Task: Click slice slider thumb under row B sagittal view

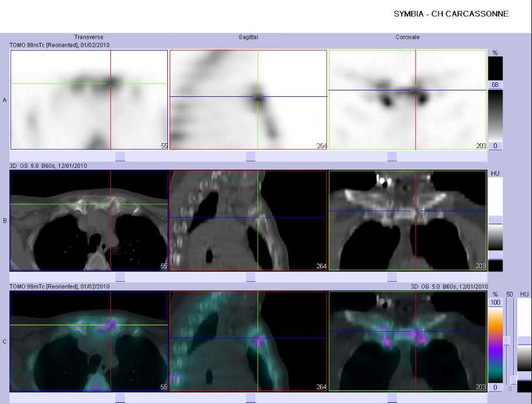Action: (x=251, y=277)
